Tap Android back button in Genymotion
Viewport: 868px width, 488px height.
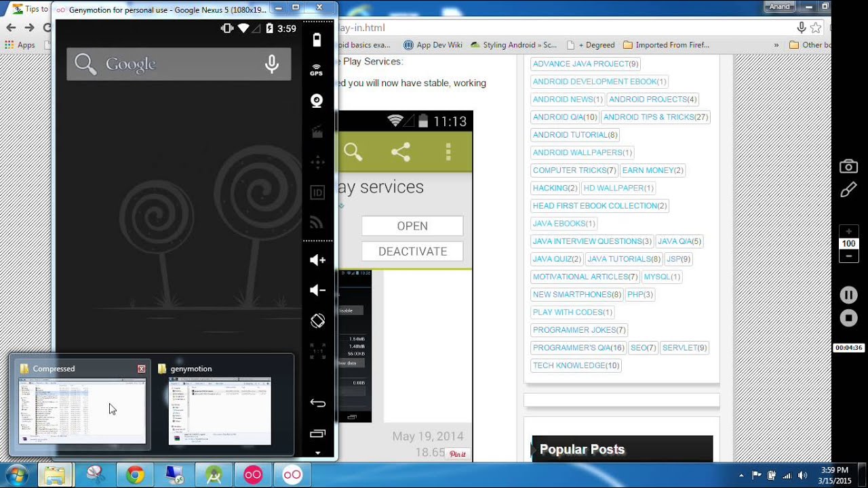coord(317,403)
